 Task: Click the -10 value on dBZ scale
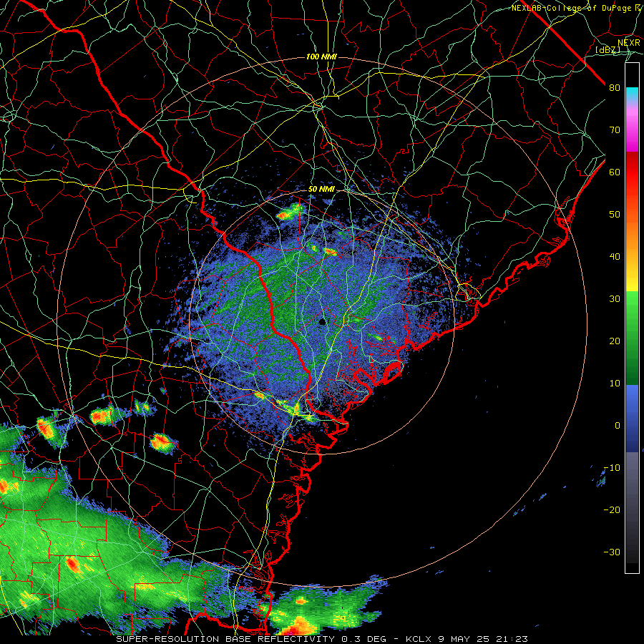tap(612, 468)
